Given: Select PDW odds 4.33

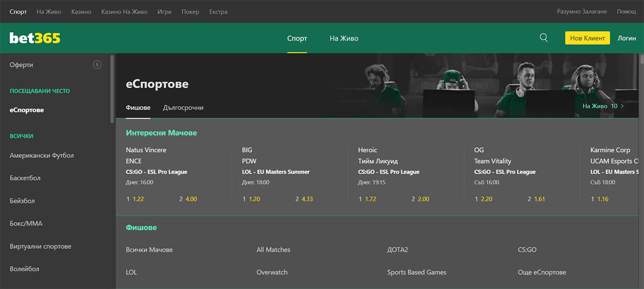Looking at the screenshot, I should (x=304, y=199).
